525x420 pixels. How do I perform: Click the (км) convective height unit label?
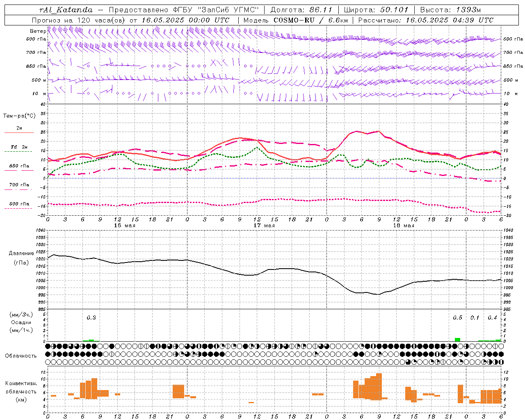pos(21,399)
